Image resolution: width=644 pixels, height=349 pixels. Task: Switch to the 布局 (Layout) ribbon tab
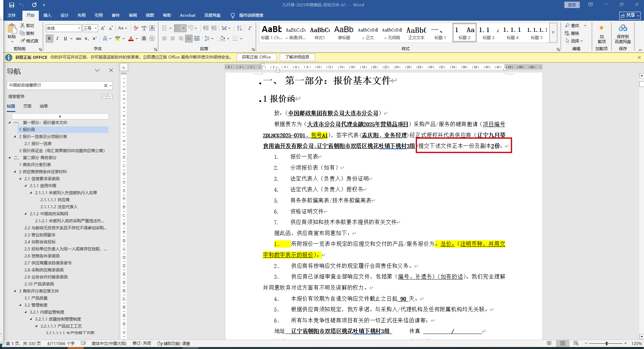[81, 15]
